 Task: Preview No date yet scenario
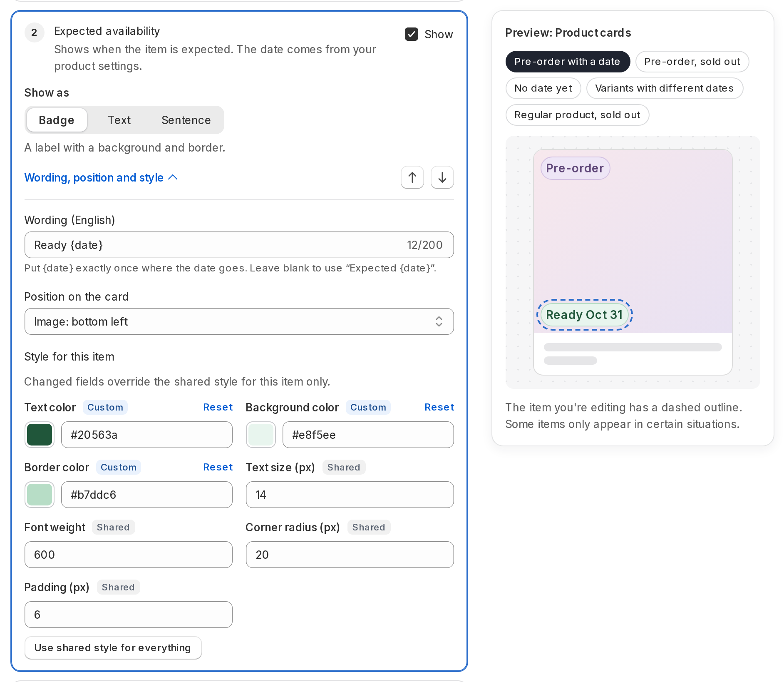tap(543, 88)
